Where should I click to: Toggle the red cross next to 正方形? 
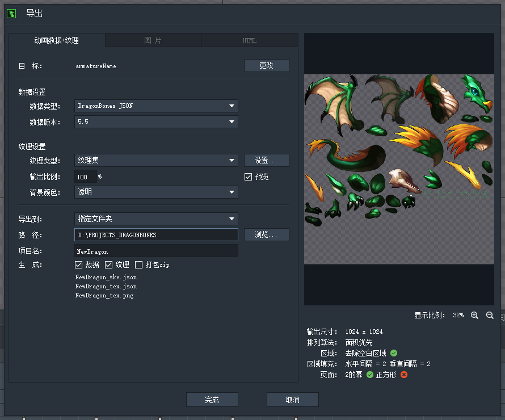[x=404, y=375]
